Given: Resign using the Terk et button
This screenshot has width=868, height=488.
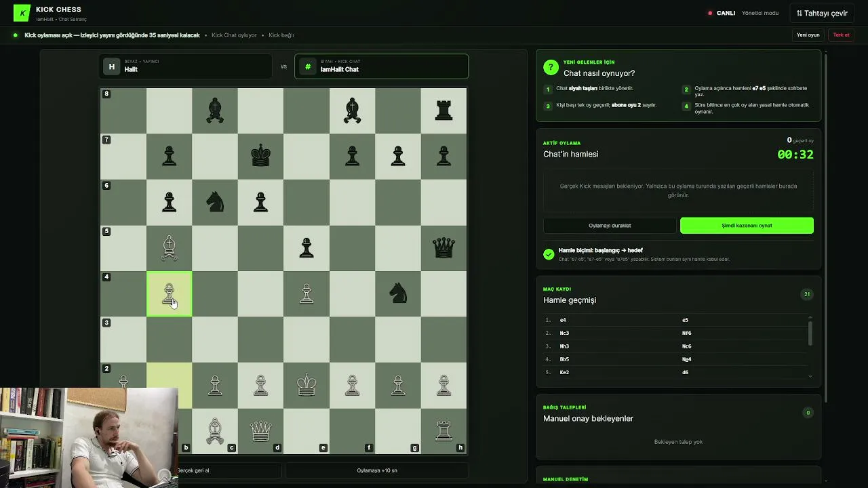Looking at the screenshot, I should (841, 35).
